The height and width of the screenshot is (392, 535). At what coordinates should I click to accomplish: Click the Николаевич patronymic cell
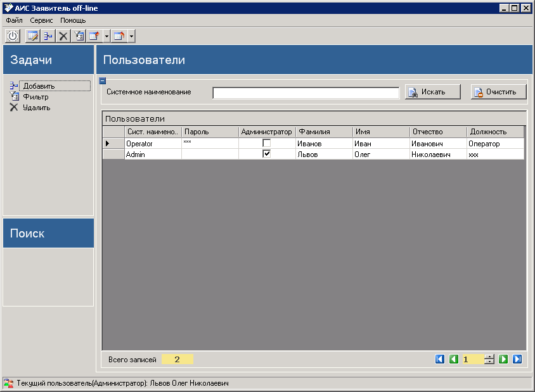click(438, 154)
